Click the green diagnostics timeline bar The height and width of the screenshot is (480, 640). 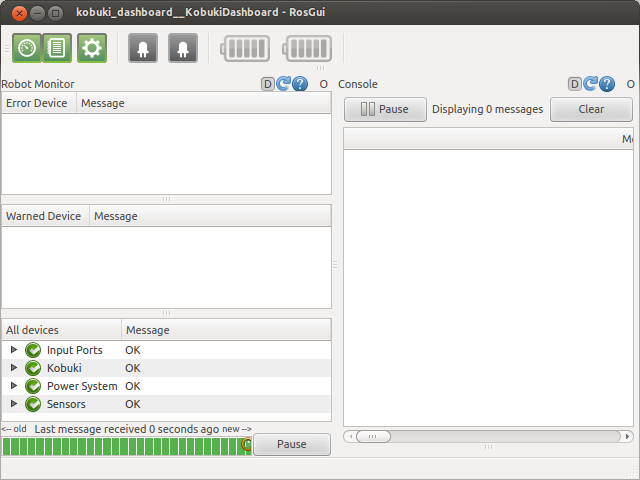point(125,445)
